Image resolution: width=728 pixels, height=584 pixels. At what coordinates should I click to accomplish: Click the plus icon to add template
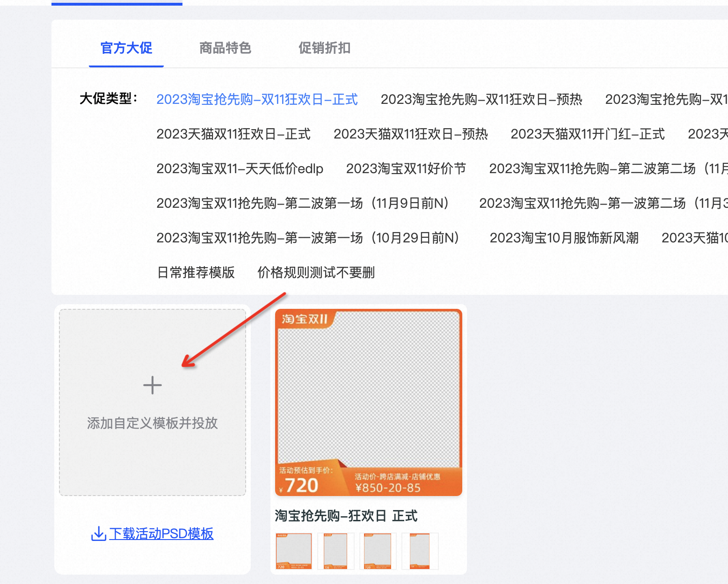point(153,385)
